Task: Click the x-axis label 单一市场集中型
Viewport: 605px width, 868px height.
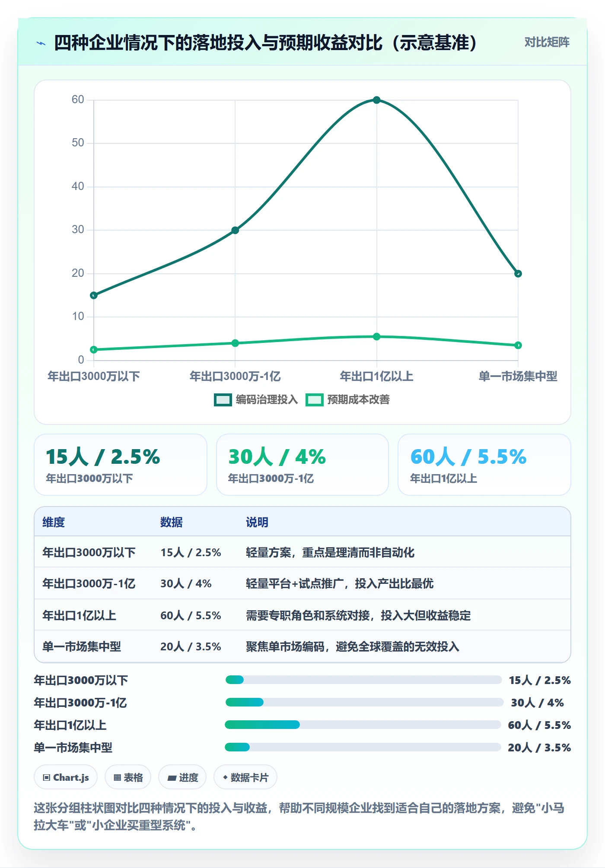Action: 518,377
